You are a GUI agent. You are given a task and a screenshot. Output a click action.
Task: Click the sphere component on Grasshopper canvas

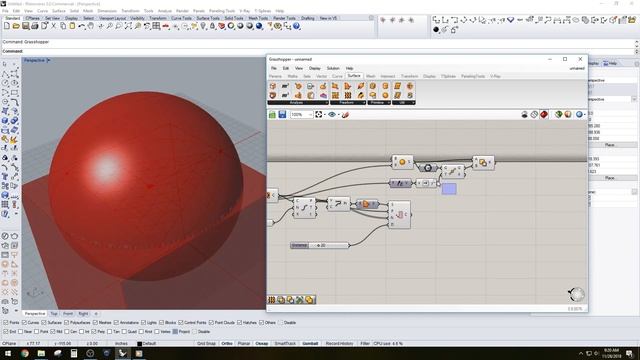(x=402, y=162)
